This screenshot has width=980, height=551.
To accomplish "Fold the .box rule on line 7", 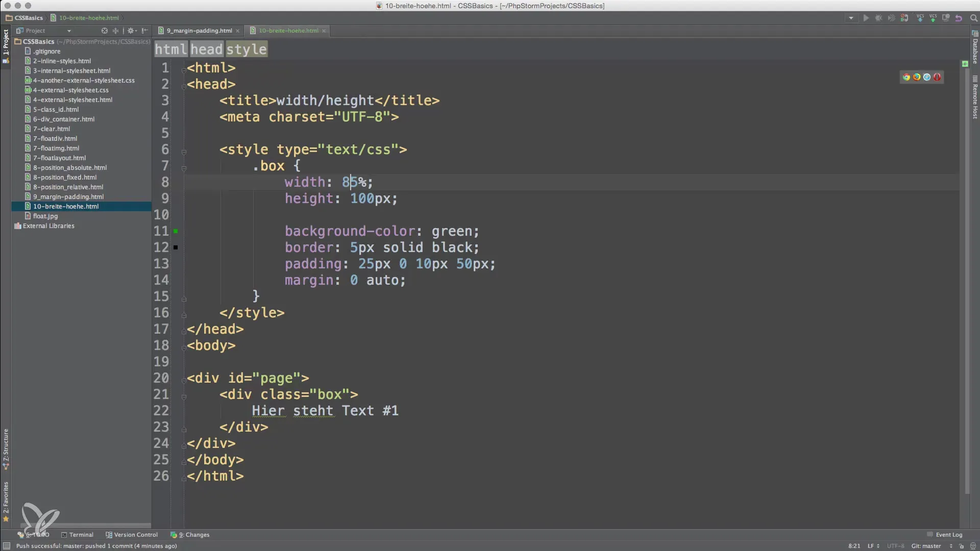I will (184, 168).
